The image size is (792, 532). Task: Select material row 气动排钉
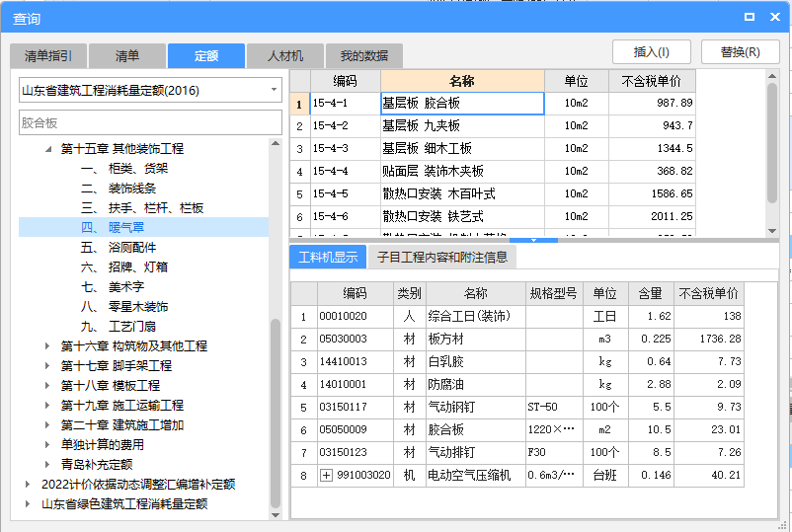(x=517, y=453)
